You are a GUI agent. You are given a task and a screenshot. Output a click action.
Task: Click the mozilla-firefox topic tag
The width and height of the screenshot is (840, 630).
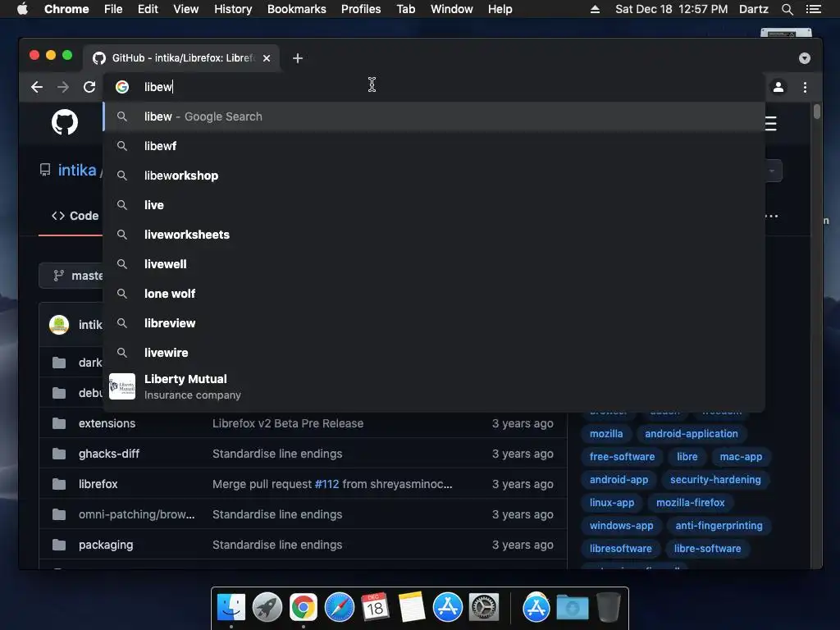click(x=690, y=503)
